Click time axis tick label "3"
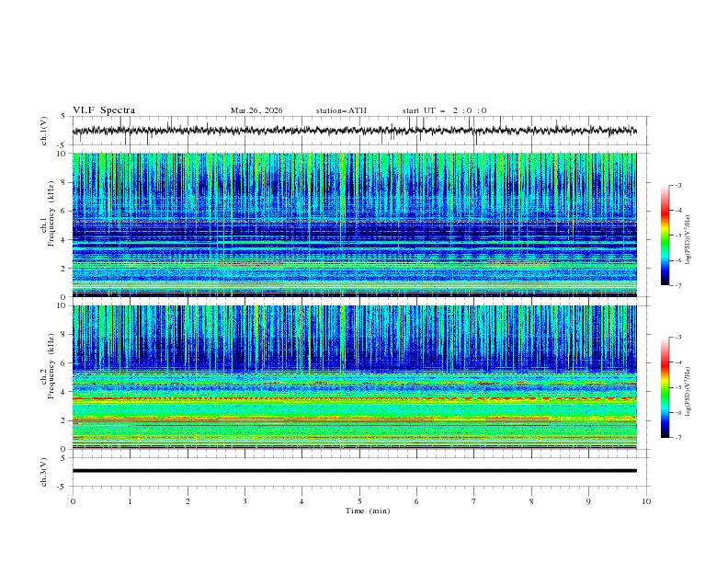Image resolution: width=728 pixels, height=563 pixels. tap(245, 501)
